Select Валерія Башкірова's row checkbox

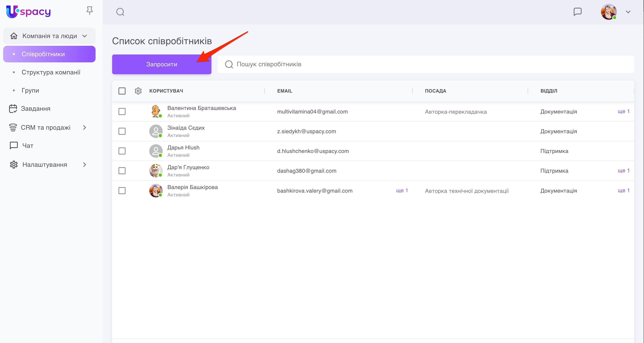pos(122,191)
